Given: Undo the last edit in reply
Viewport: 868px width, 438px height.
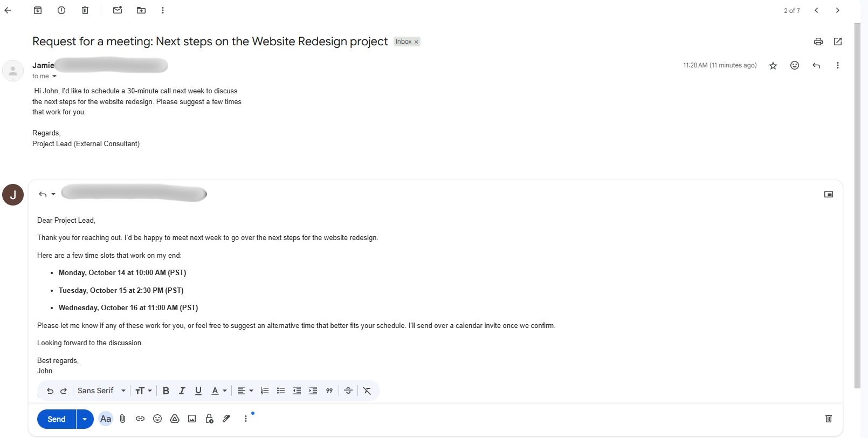Looking at the screenshot, I should point(50,391).
